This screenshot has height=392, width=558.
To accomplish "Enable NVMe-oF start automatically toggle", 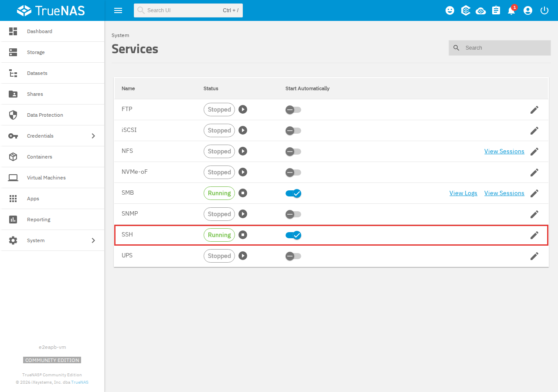I will pyautogui.click(x=293, y=172).
